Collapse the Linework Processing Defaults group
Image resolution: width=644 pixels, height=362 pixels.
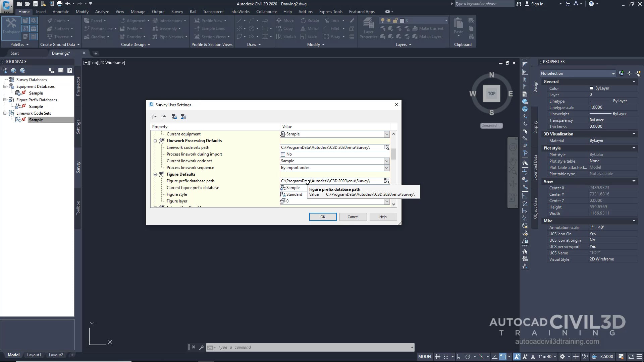pos(155,141)
